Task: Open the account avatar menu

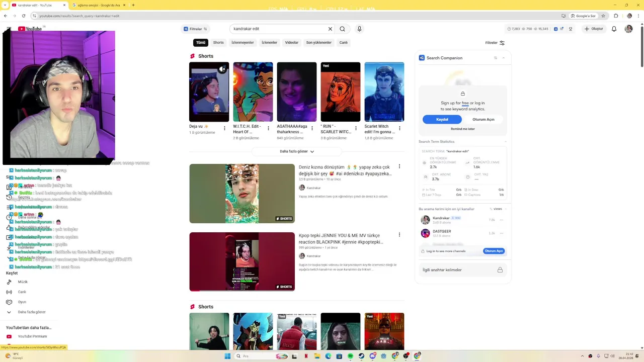Action: click(628, 29)
